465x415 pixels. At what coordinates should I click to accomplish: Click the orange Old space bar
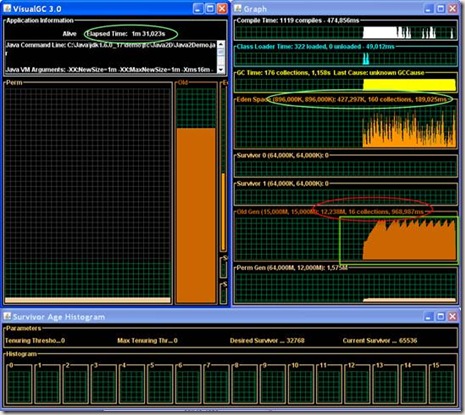196,215
